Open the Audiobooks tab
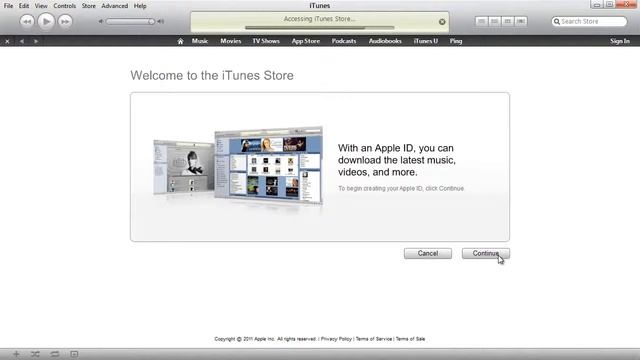The image size is (640, 360). click(x=385, y=41)
